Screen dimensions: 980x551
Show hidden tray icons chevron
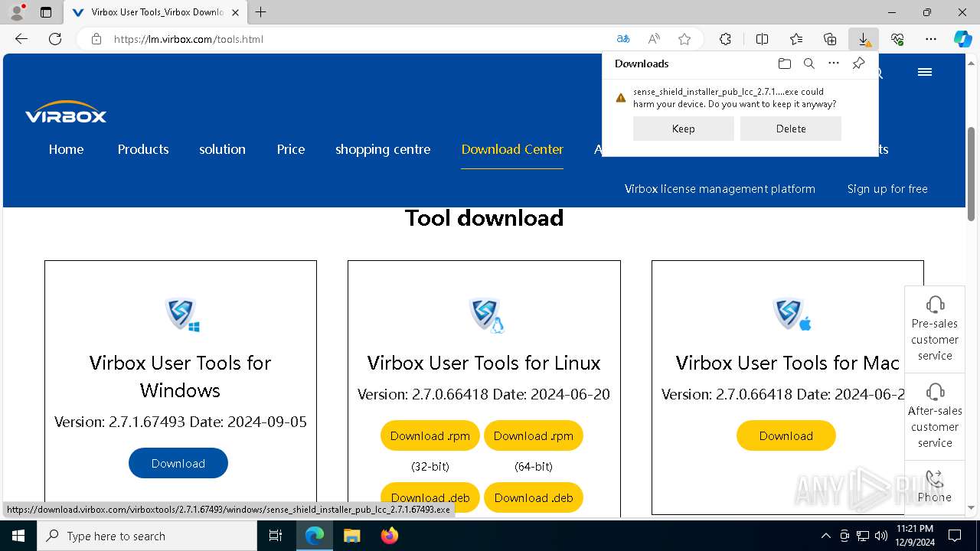click(x=825, y=536)
